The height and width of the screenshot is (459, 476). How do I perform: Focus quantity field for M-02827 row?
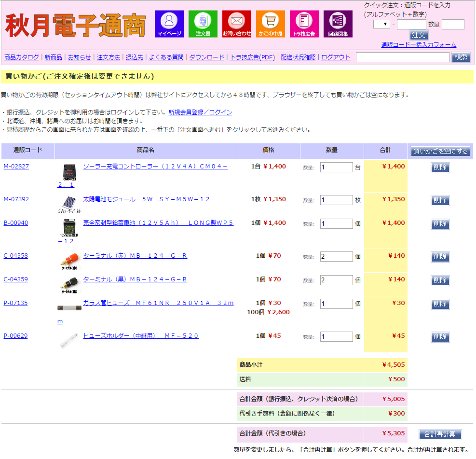point(336,167)
